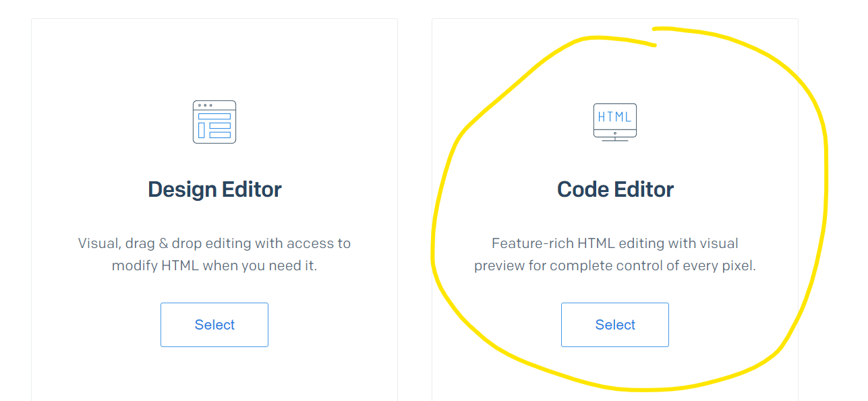Image resolution: width=868 pixels, height=401 pixels.
Task: Click the sidebar block inside the Design layout icon
Action: click(x=201, y=131)
